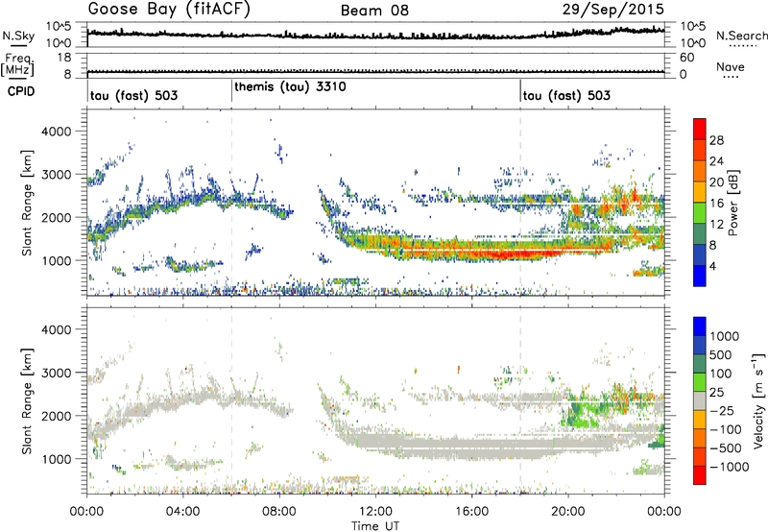
Task: Click the 'themis (tau) 3310' CPID label
Action: pos(290,87)
